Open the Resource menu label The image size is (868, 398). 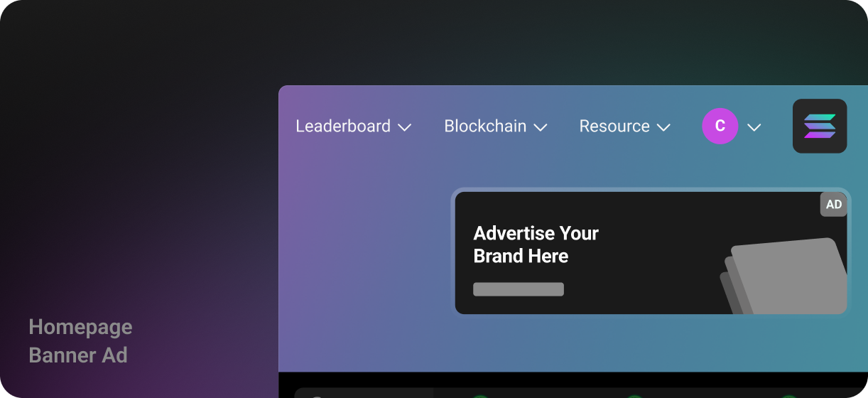coord(614,126)
